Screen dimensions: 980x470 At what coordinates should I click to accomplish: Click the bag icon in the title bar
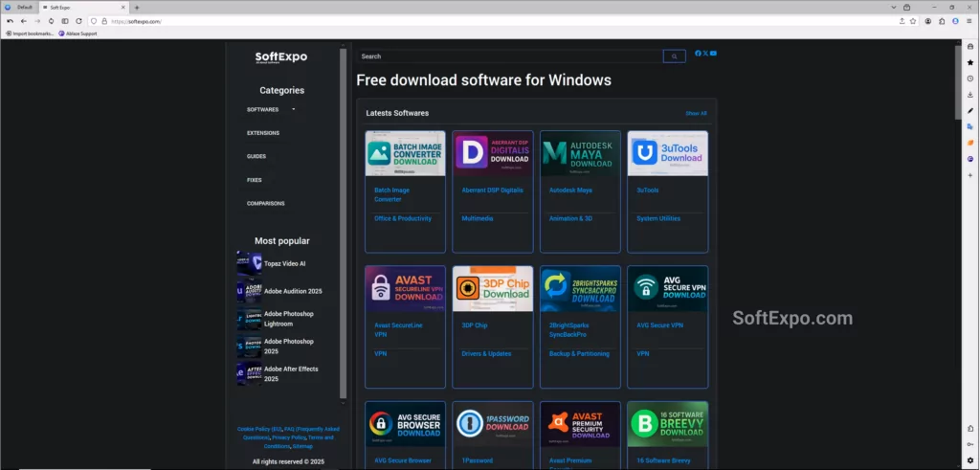[907, 8]
